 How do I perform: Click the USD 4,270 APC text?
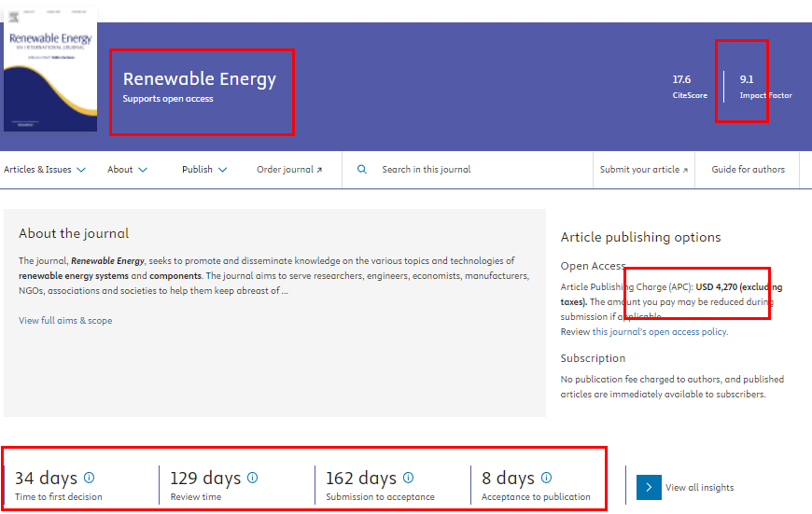pyautogui.click(x=716, y=286)
